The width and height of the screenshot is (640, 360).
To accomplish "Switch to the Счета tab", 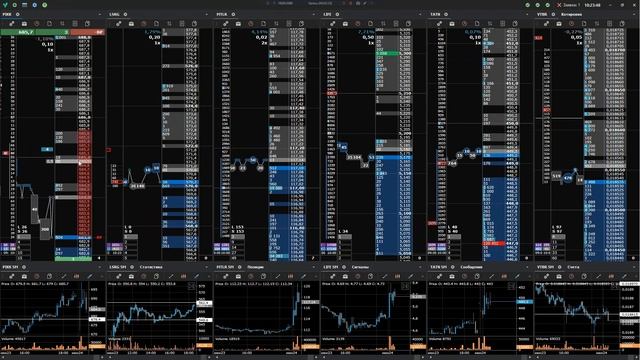I will click(x=573, y=267).
